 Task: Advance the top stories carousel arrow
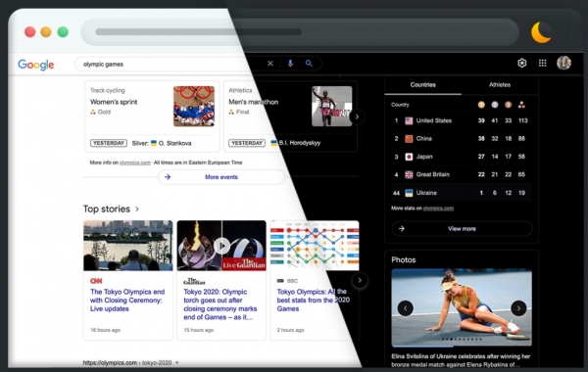[x=360, y=280]
